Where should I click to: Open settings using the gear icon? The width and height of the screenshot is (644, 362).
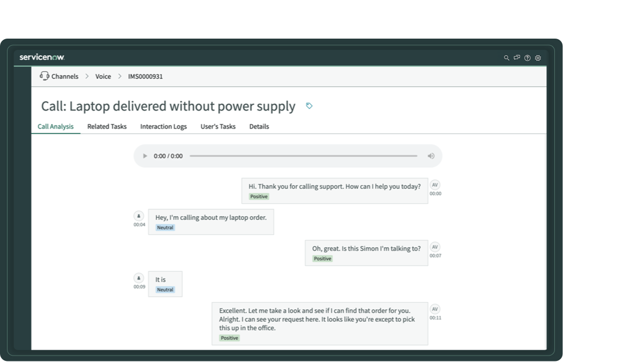coord(538,57)
